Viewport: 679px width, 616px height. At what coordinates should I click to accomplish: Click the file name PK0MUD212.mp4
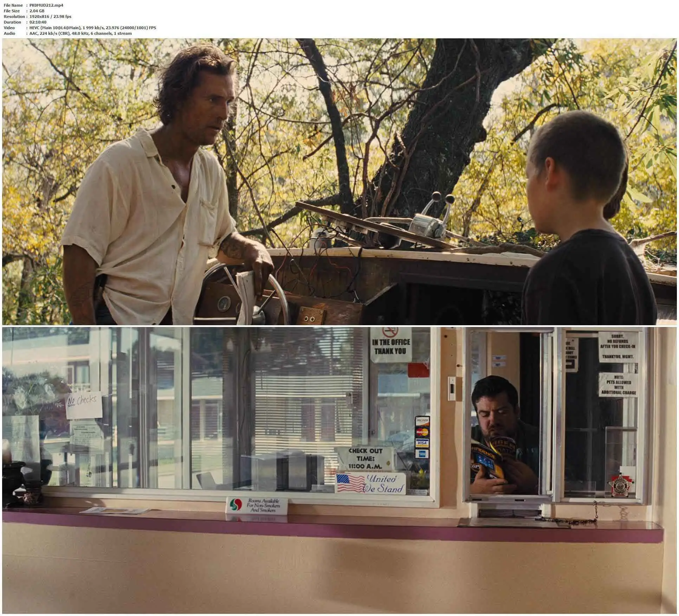tap(46, 5)
